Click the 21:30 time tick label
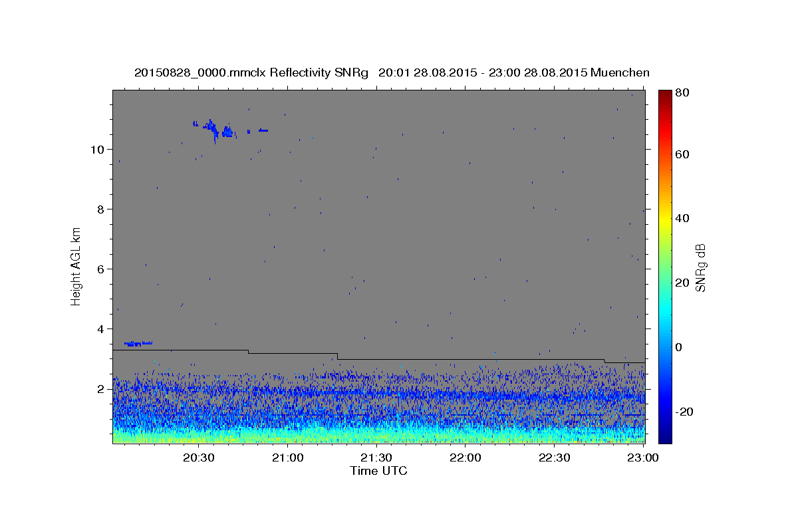798x532 pixels. point(376,458)
